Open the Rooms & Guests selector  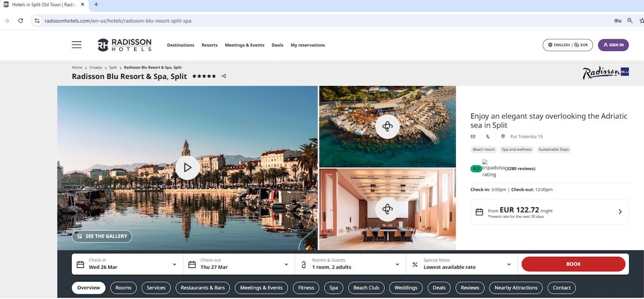[351, 264]
